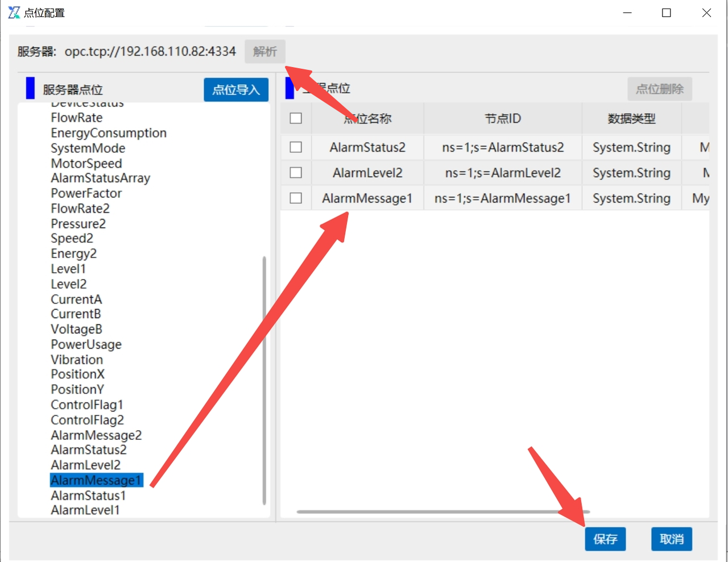Click node ID ns=1;s=AlarmStatus2 cell
This screenshot has height=562, width=728.
coord(503,147)
